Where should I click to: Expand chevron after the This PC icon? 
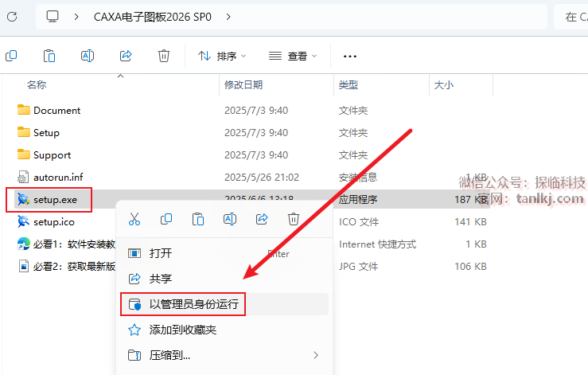(x=76, y=17)
